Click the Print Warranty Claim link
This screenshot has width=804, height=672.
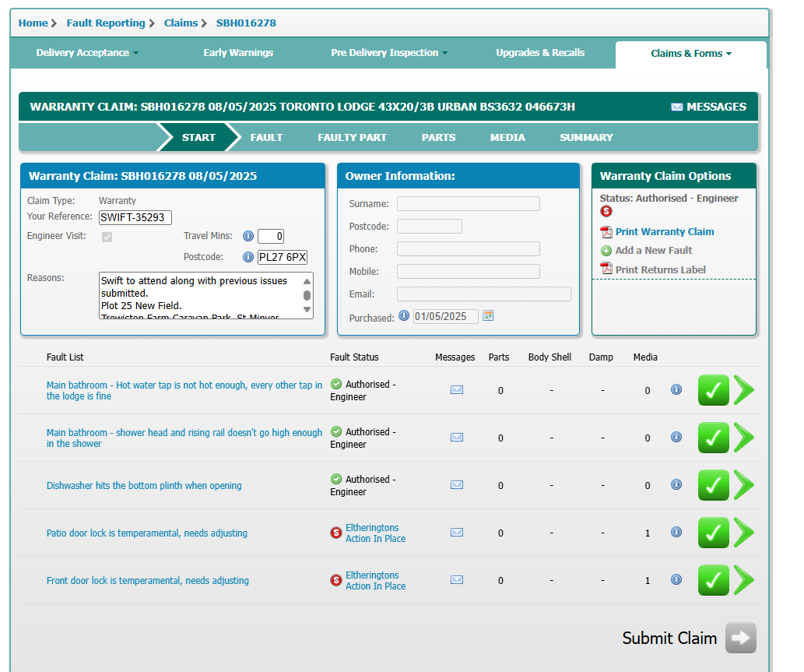pos(664,231)
